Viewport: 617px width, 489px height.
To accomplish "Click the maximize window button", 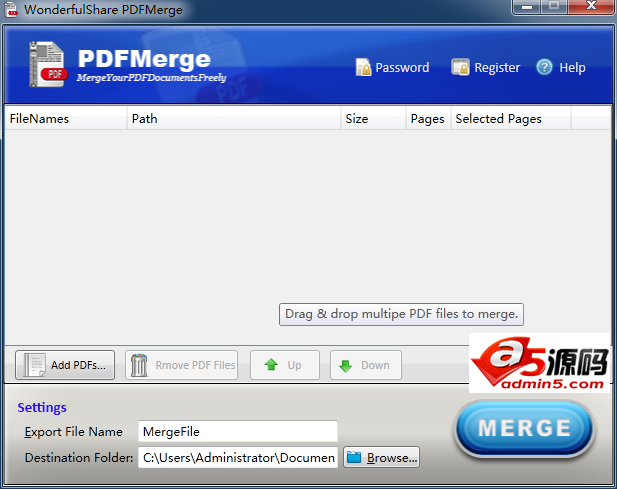I will (x=554, y=6).
